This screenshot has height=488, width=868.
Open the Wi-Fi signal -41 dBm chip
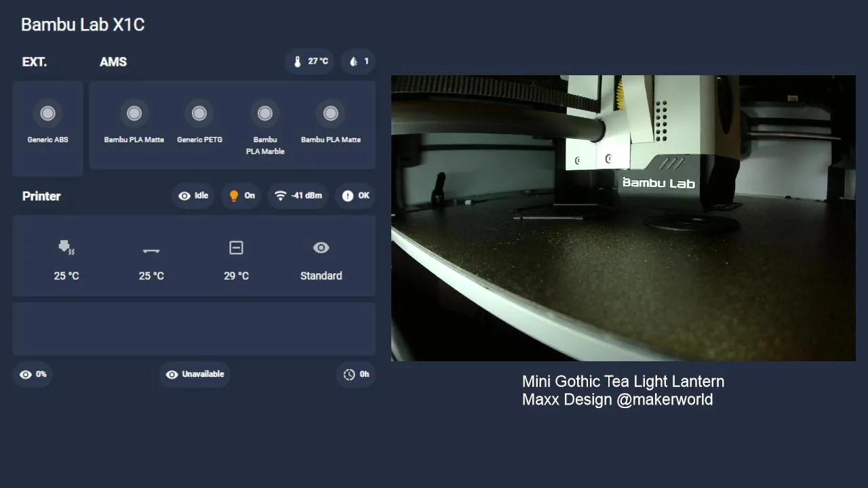coord(298,196)
